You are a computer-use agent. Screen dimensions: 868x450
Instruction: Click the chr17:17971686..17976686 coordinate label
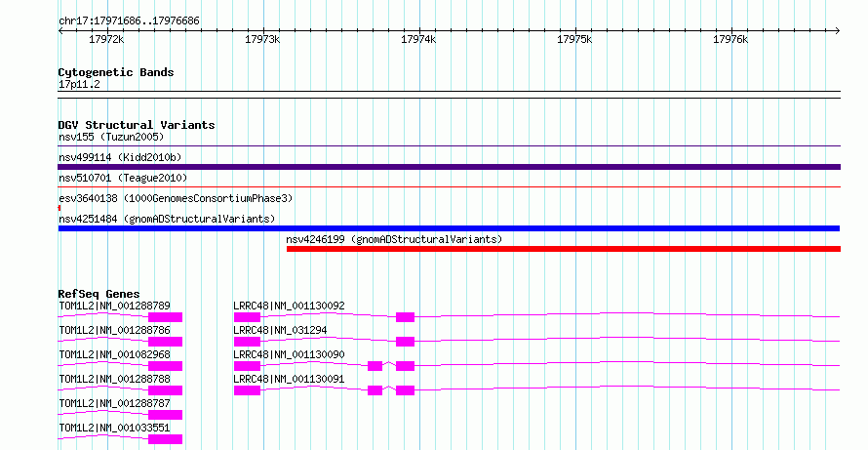[x=129, y=21]
